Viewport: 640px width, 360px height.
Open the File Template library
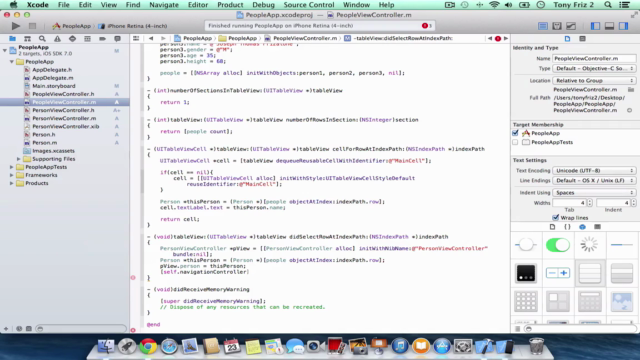[x=552, y=227]
